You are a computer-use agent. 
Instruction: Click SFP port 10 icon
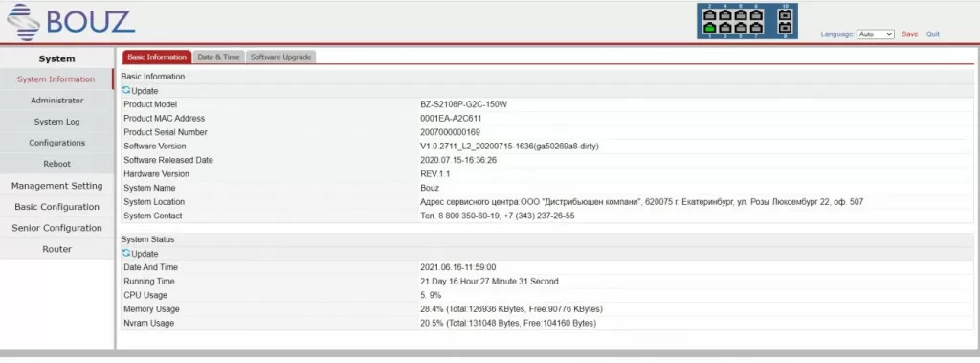point(785,15)
